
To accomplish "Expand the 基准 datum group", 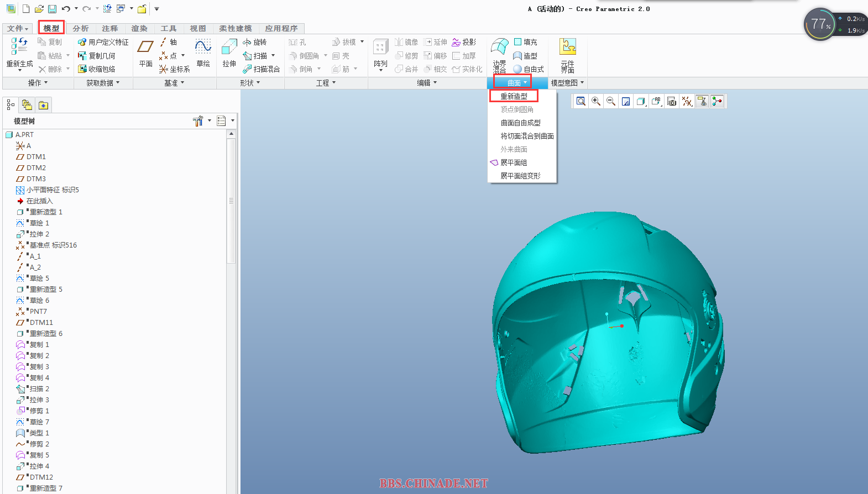I will [x=174, y=83].
